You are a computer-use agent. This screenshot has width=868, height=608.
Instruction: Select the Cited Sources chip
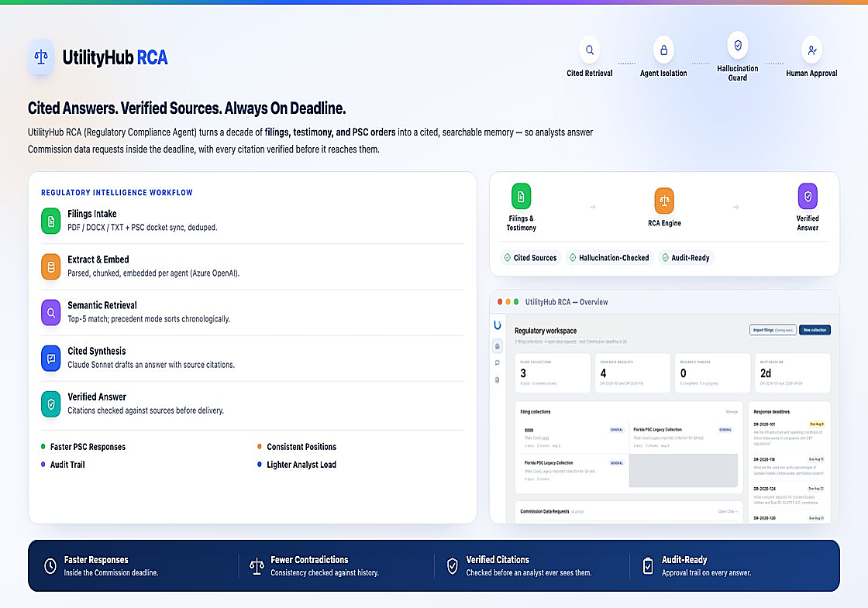(530, 257)
